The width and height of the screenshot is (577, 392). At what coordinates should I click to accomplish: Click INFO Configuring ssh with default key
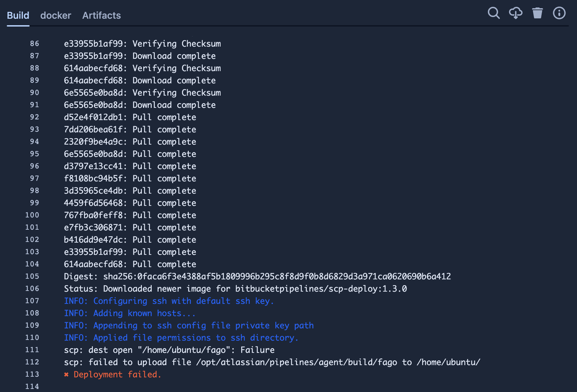click(x=169, y=301)
